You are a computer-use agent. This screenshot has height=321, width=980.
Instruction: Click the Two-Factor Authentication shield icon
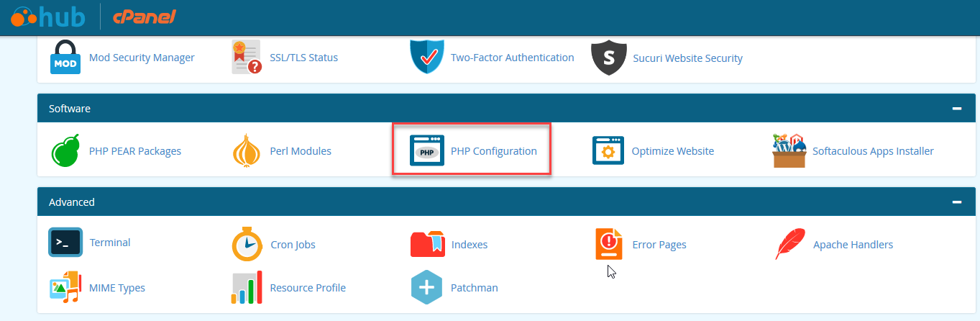pos(427,58)
